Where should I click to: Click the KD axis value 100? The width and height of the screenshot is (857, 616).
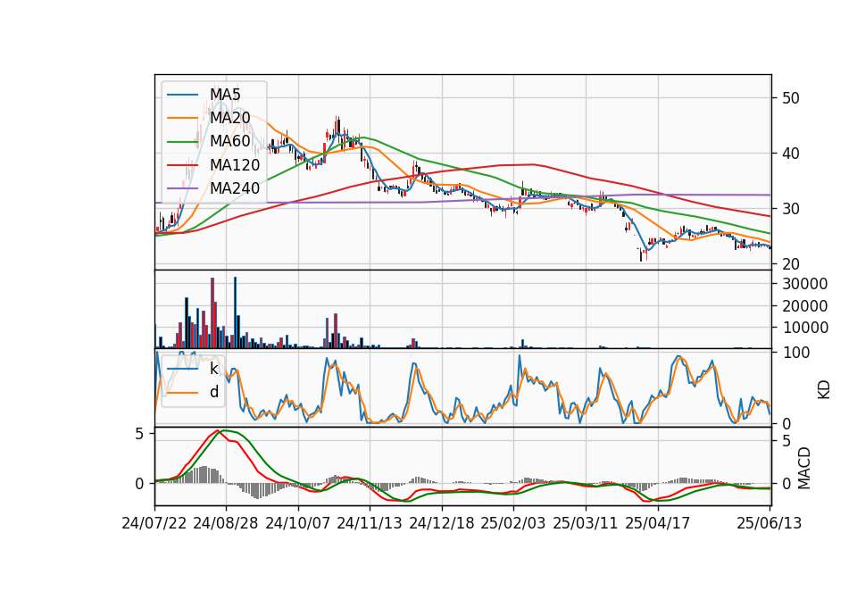tap(796, 353)
